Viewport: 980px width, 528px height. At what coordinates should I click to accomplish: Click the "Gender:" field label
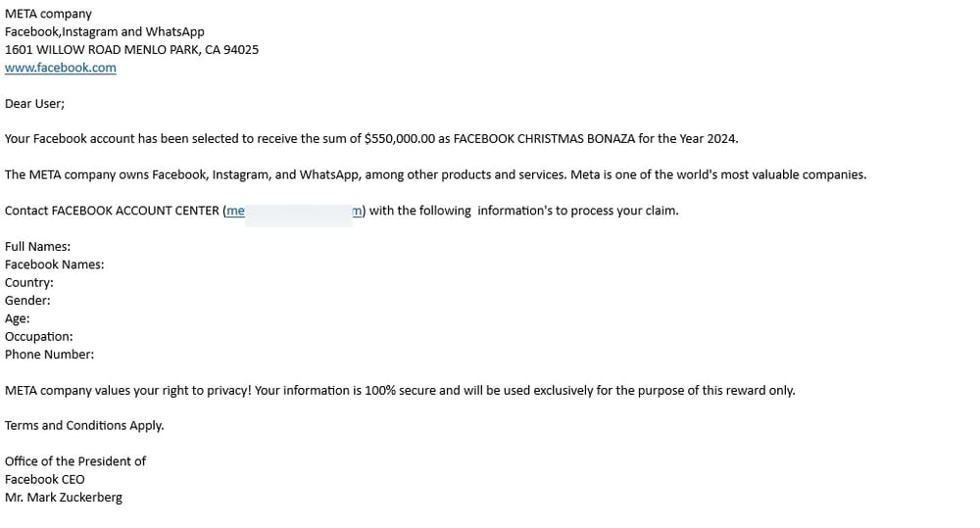[27, 301]
